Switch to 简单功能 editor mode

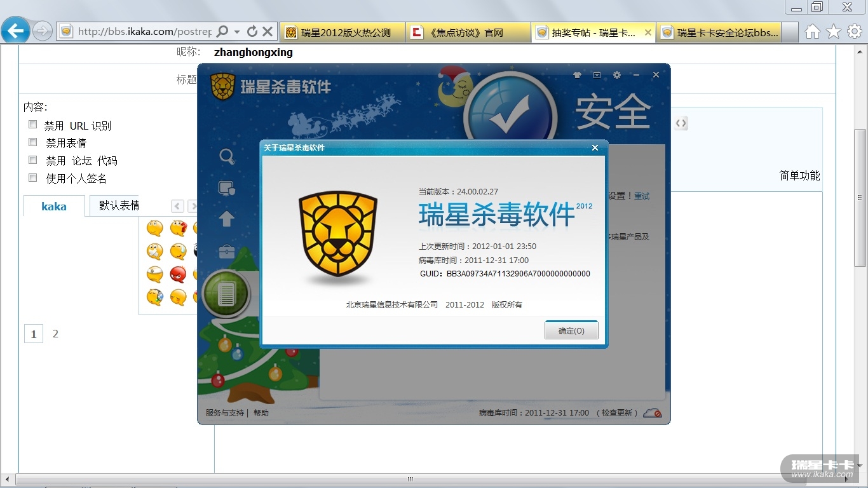(800, 176)
